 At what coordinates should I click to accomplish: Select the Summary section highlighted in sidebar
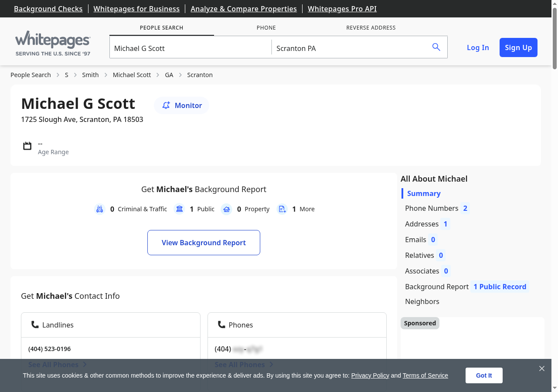tap(423, 193)
